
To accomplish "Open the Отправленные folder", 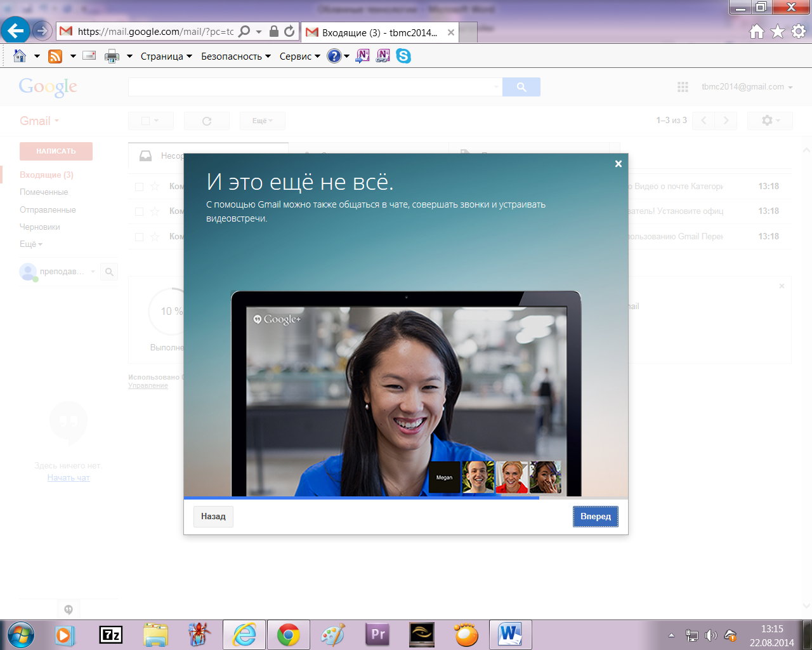I will coord(48,209).
